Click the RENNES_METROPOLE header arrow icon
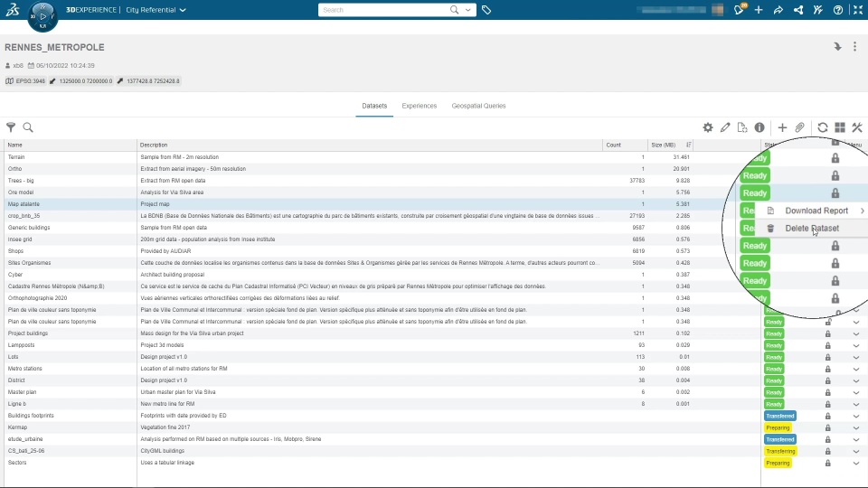Viewport: 868px width, 488px height. click(837, 47)
